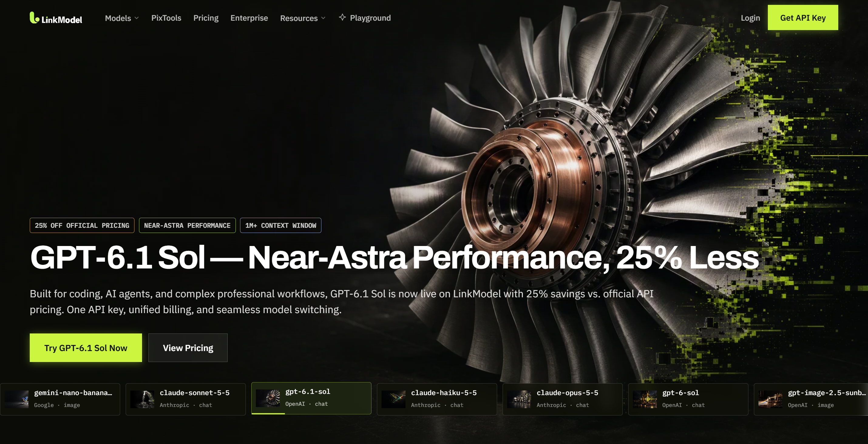Open the PixTools nav item
The image size is (868, 444).
tap(166, 18)
